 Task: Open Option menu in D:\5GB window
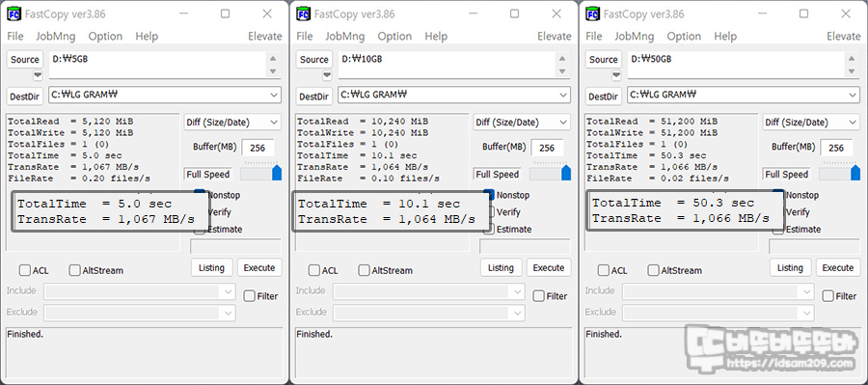click(x=105, y=36)
